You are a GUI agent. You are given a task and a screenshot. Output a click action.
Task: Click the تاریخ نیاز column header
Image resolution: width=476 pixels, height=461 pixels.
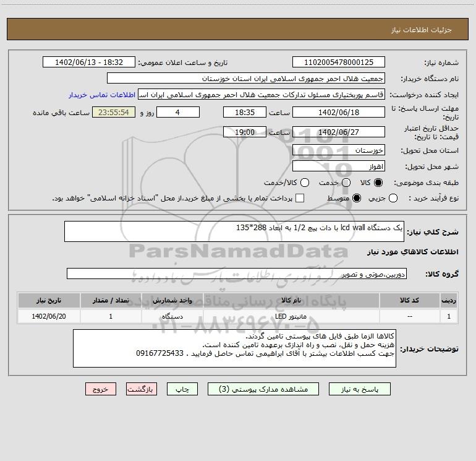(49, 300)
